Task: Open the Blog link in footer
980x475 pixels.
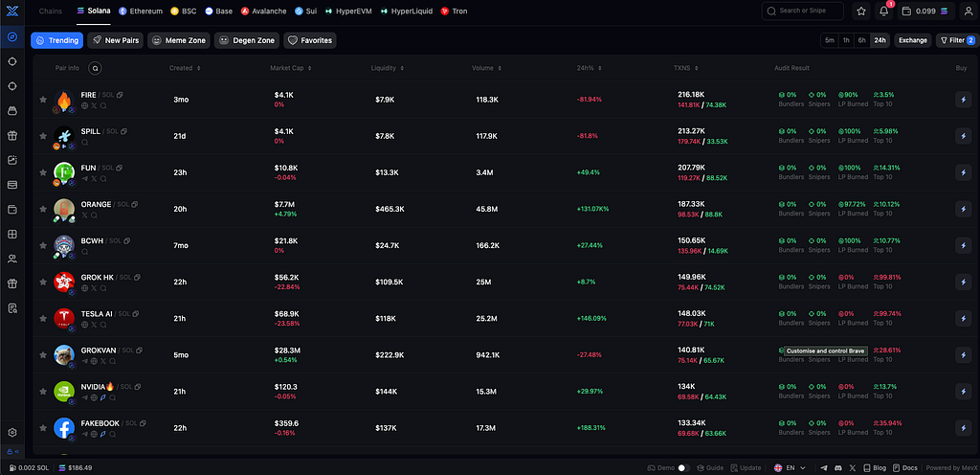Action: 875,467
